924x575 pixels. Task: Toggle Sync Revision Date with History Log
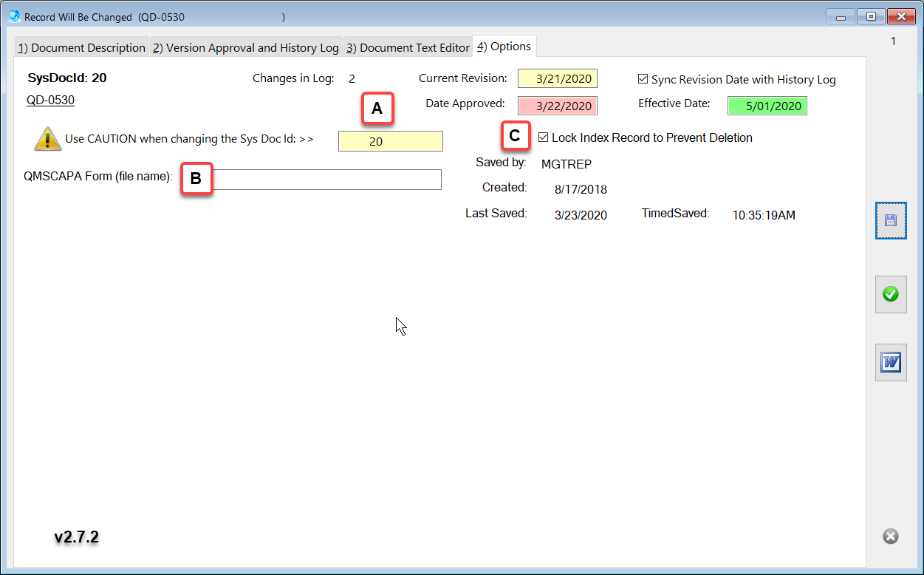click(643, 79)
